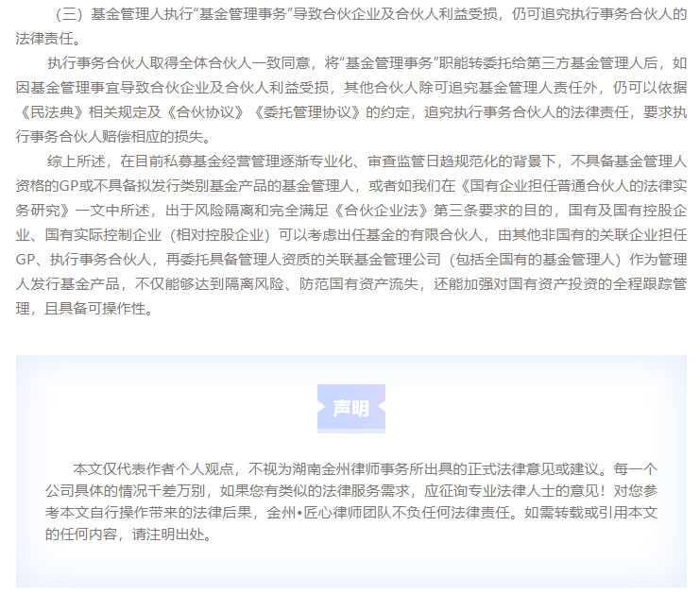Click disclaimer sentence starting 本文仅代表作者个人观点
Image resolution: width=700 pixels, height=611 pixels.
[161, 467]
